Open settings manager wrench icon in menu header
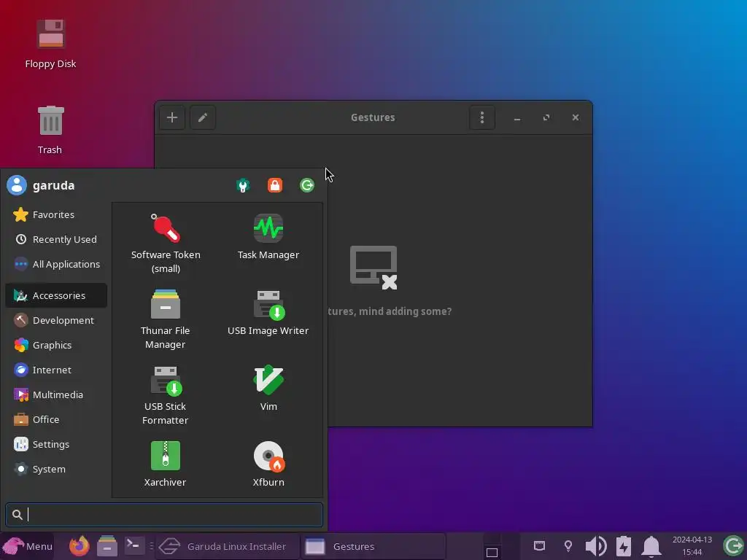The width and height of the screenshot is (747, 560). pyautogui.click(x=243, y=185)
